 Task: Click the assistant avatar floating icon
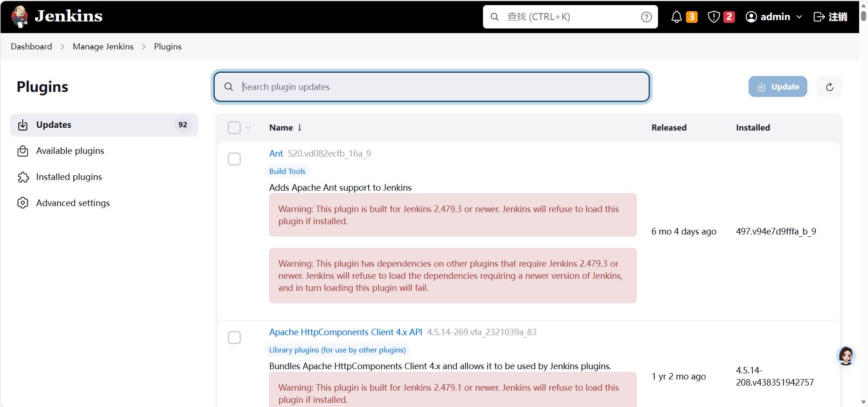(x=846, y=356)
